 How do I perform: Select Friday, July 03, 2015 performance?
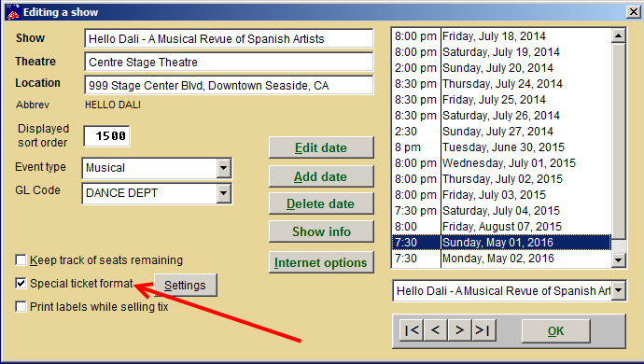[501, 195]
